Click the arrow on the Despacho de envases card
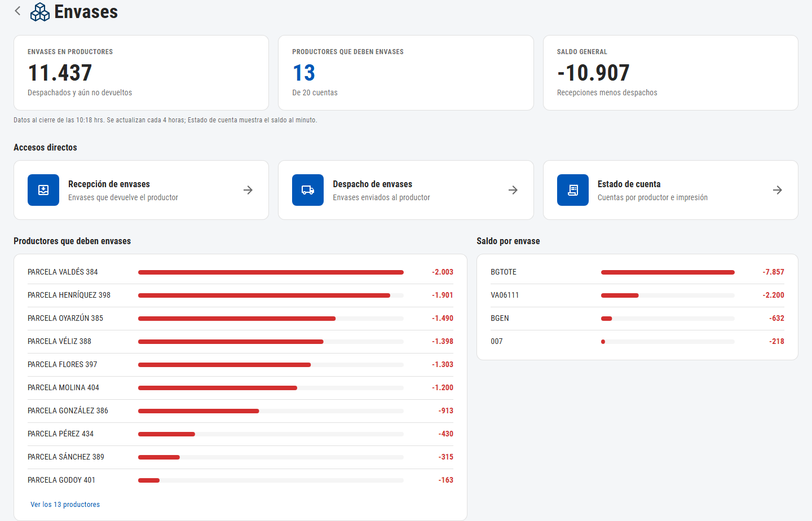The width and height of the screenshot is (812, 521). (513, 190)
